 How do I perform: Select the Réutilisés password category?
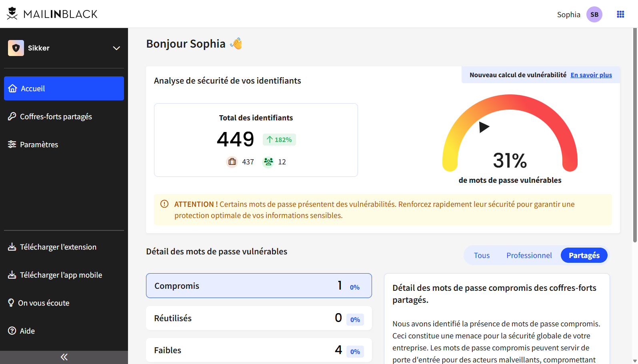(x=259, y=318)
